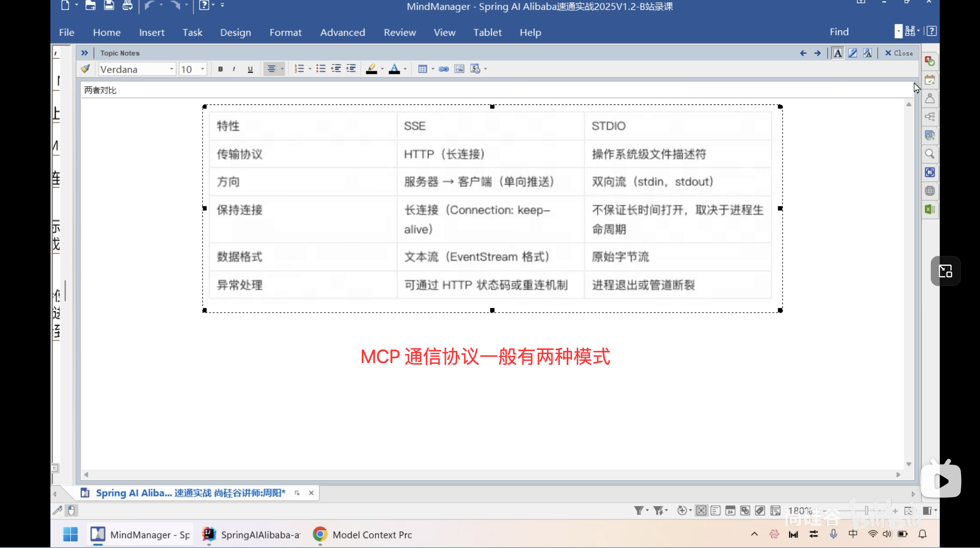Open the insert table dropdown arrow
The image size is (980, 548).
coord(433,69)
